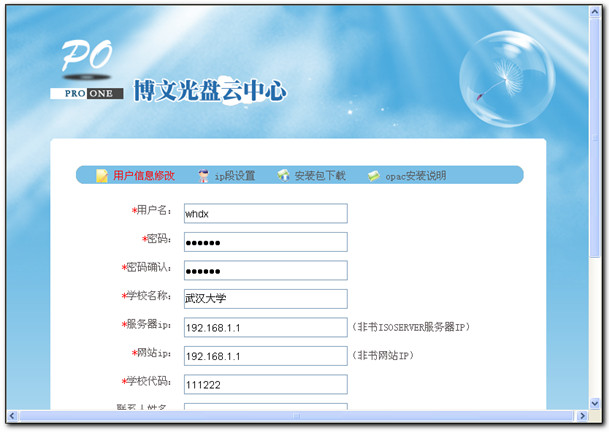Click the 学校代码 field containing 111222

266,384
